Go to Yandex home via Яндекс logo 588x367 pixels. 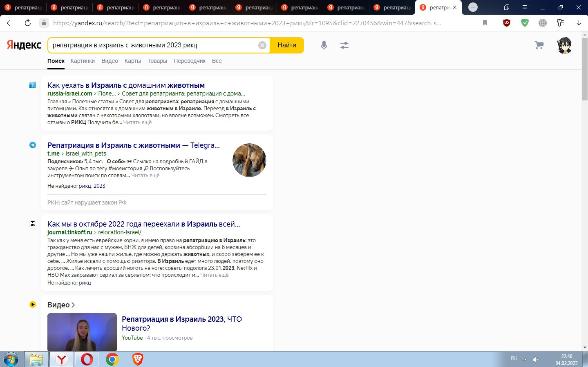[x=24, y=45]
